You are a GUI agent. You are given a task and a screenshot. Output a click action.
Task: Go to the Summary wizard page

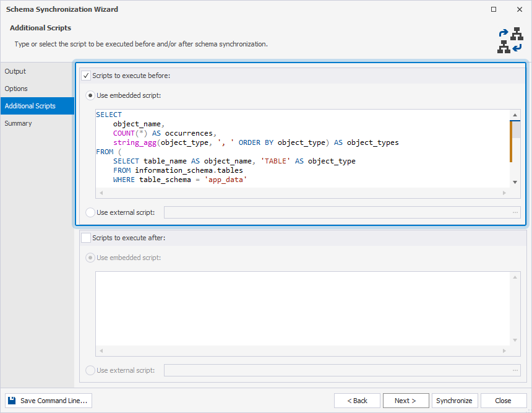pyautogui.click(x=37, y=123)
